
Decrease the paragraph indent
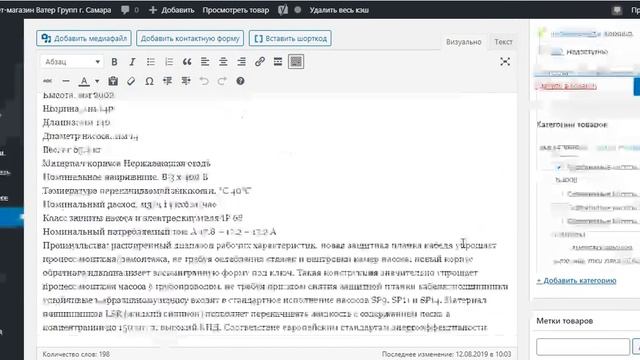(x=167, y=81)
